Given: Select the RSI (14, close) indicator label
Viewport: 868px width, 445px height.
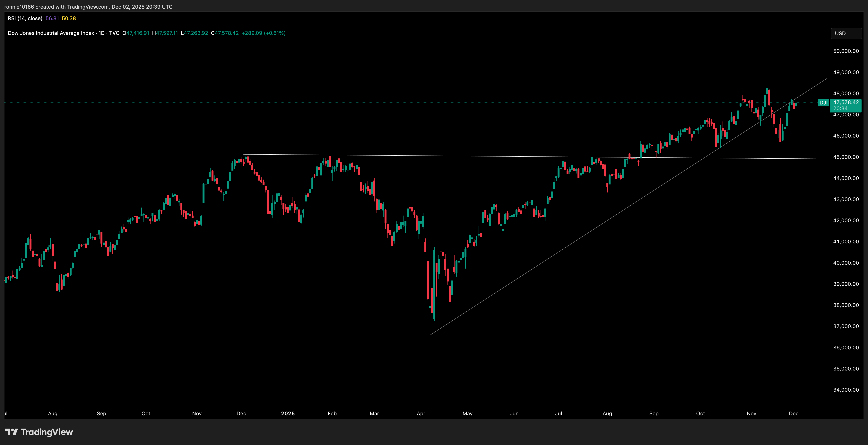Looking at the screenshot, I should (25, 19).
